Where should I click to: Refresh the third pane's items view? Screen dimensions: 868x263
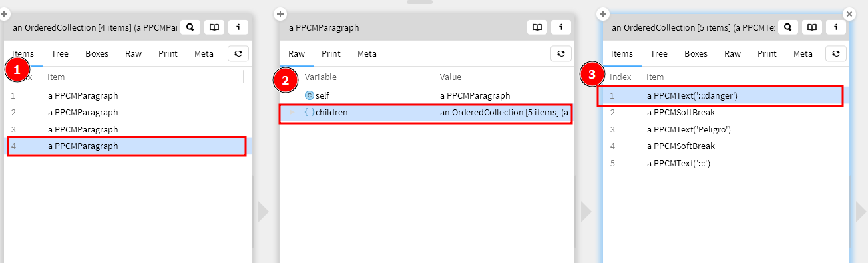836,54
